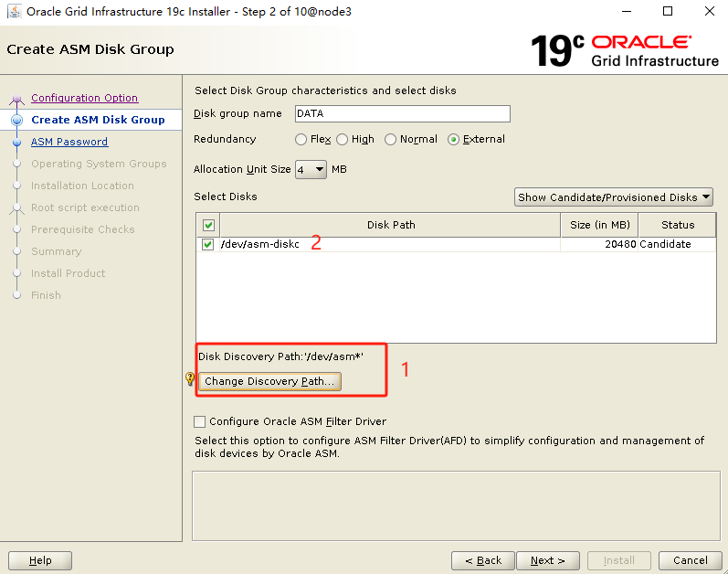Viewport: 728px width, 574px height.
Task: Click the Status column header
Action: (x=678, y=225)
